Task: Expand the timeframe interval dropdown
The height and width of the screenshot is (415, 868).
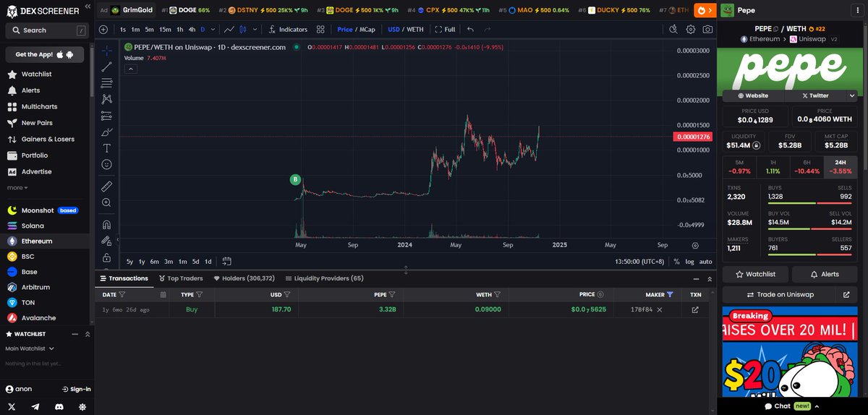Action: click(211, 30)
